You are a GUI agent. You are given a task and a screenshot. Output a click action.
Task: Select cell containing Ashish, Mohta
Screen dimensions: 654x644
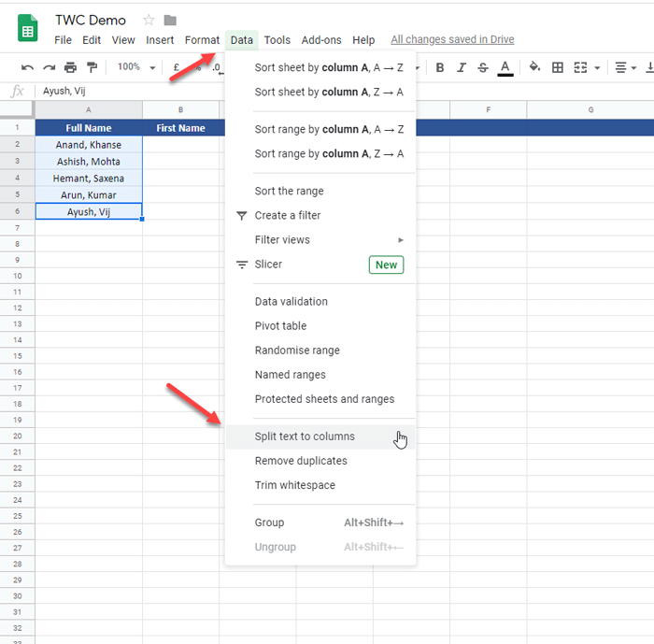[x=89, y=162]
